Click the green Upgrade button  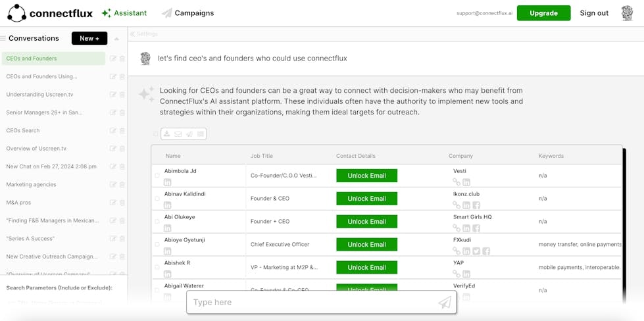543,13
